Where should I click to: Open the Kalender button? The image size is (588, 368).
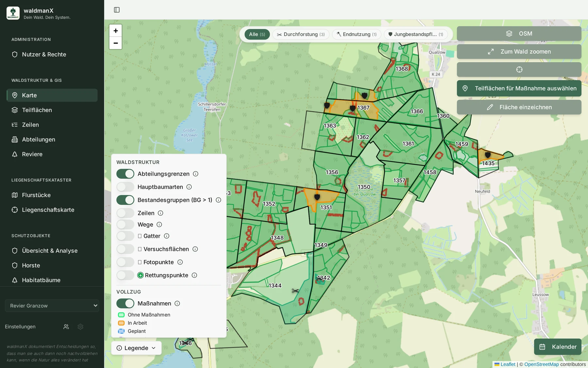pyautogui.click(x=558, y=347)
